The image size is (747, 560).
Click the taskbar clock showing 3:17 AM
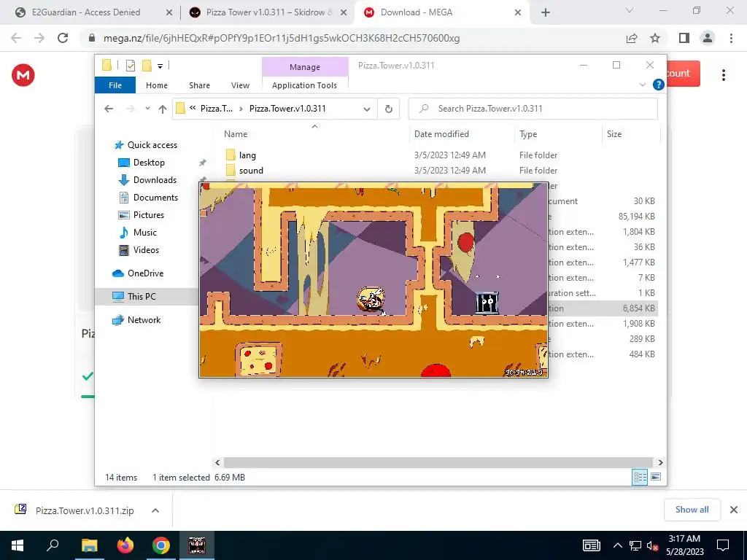coord(684,545)
